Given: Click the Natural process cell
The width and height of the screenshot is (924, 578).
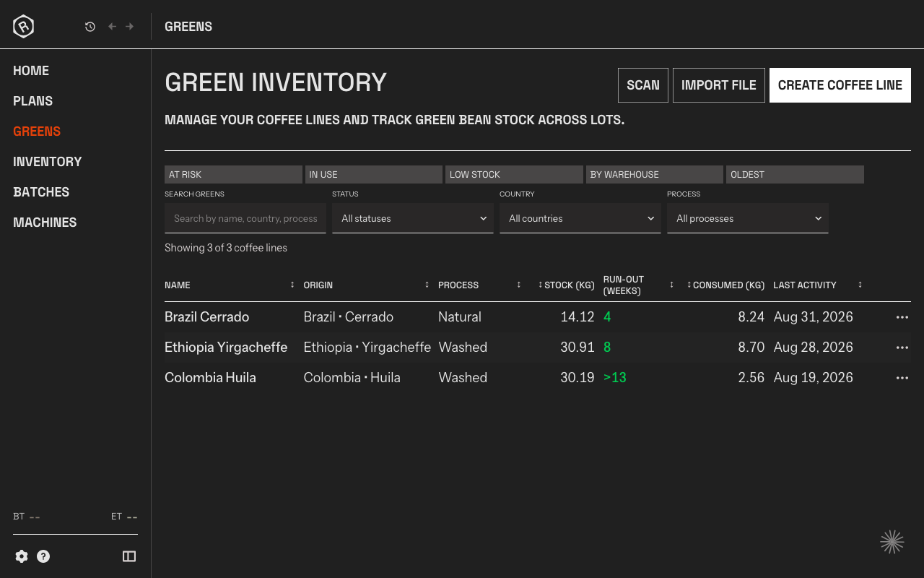Looking at the screenshot, I should [x=460, y=317].
